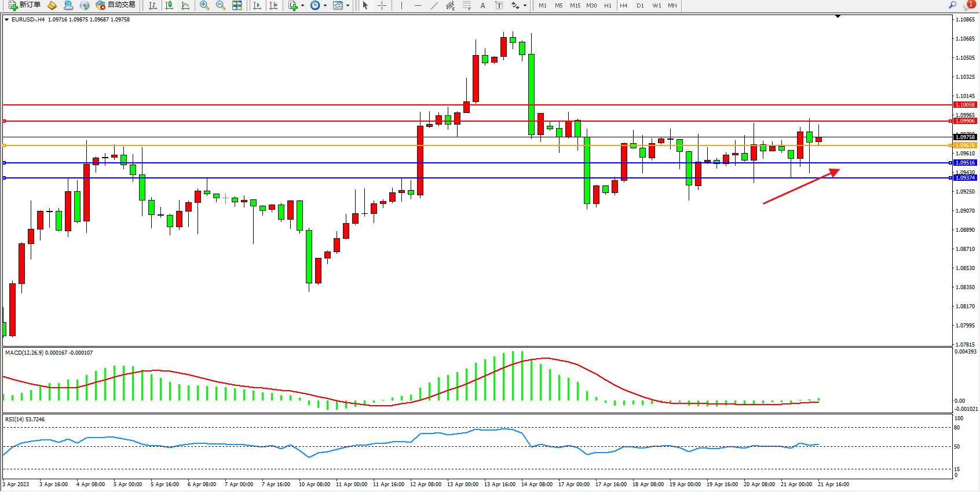This screenshot has height=492, width=980.
Task: Switch chart to line chart mode
Action: coord(185,5)
